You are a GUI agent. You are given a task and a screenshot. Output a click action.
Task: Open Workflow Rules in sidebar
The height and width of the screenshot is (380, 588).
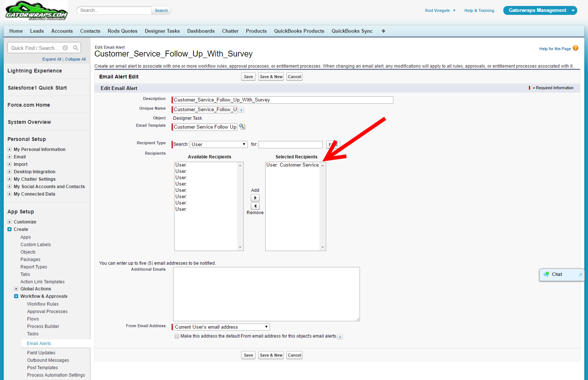tap(43, 304)
